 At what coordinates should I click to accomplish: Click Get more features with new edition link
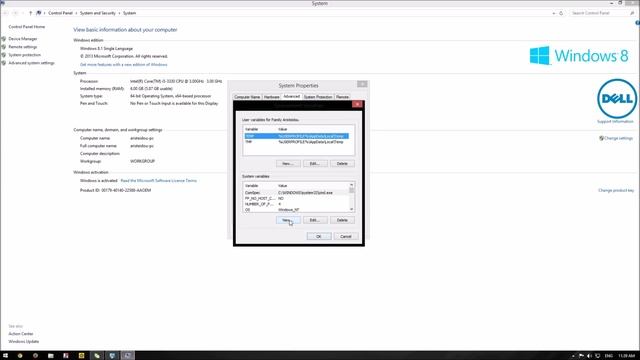(x=124, y=64)
